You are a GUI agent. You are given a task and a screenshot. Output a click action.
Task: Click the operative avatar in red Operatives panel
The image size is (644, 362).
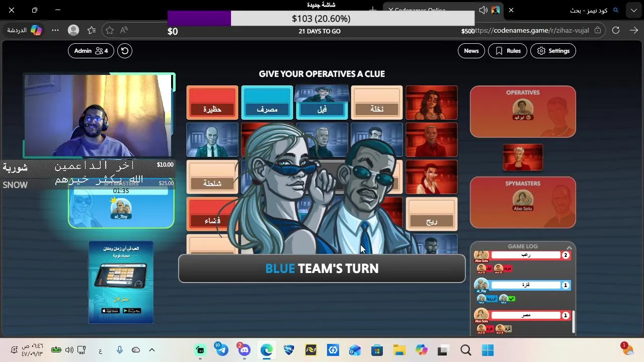[523, 108]
